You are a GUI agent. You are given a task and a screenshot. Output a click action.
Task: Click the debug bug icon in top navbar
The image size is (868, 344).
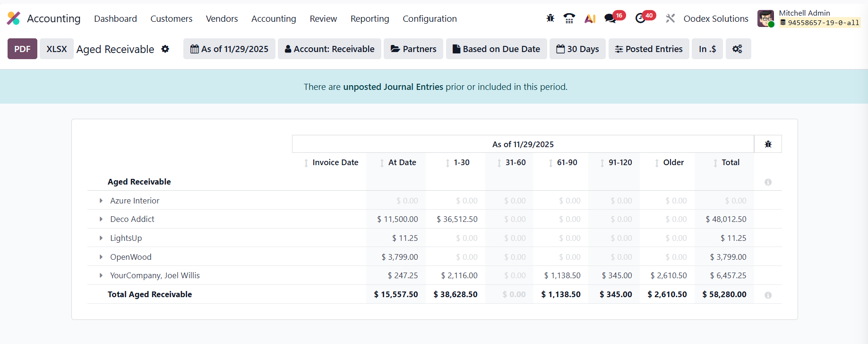click(x=550, y=18)
